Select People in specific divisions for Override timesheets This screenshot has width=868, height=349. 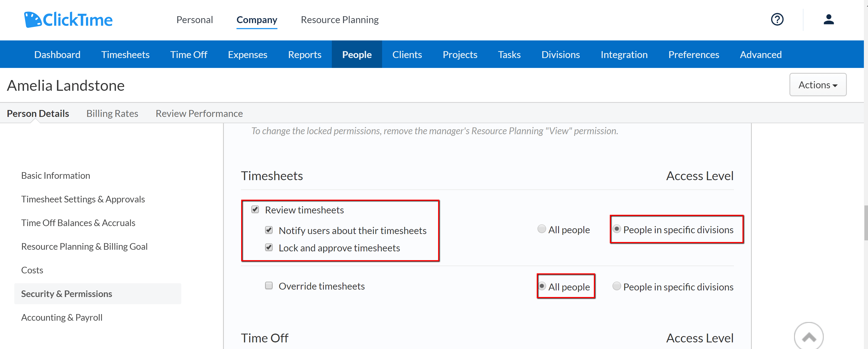617,286
